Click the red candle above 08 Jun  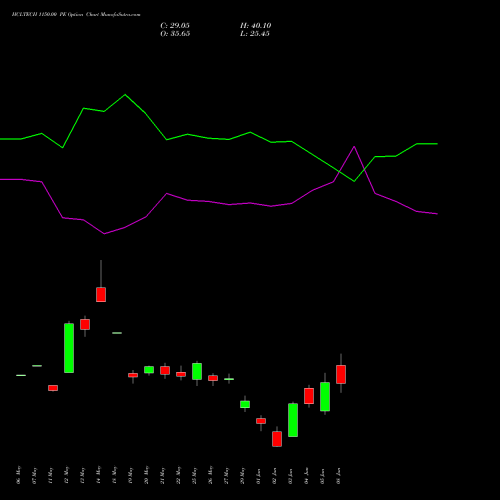click(x=341, y=374)
